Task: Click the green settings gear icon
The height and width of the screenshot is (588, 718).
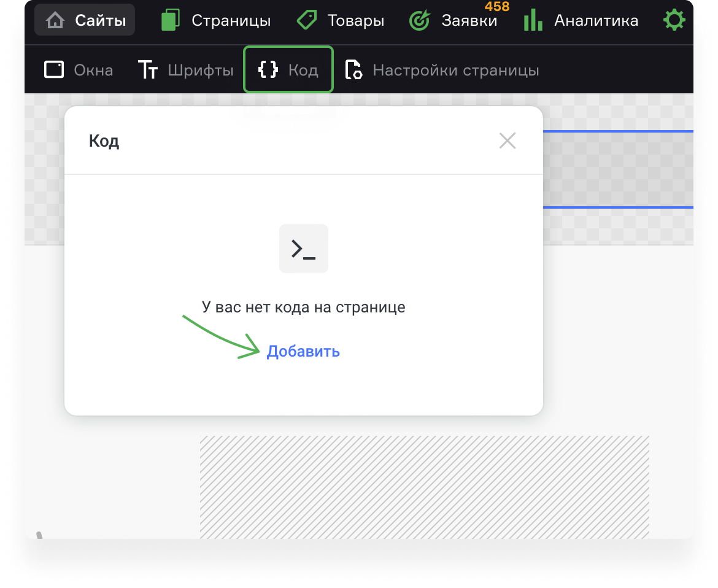Action: [674, 19]
